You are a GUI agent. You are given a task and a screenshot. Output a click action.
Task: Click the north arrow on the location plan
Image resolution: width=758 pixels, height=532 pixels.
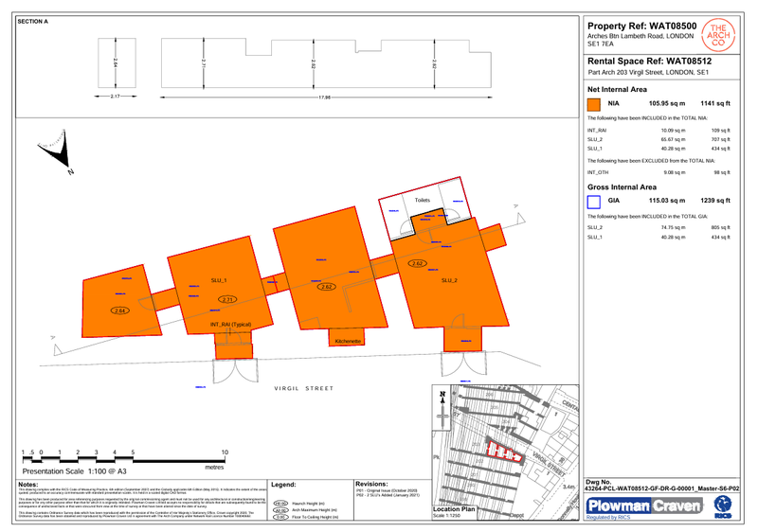point(442,408)
